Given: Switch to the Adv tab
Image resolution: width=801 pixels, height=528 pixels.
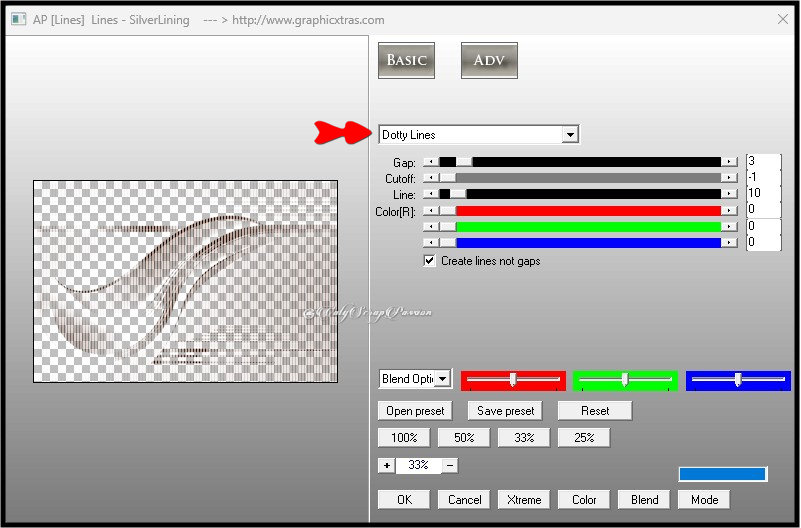Looking at the screenshot, I should click(x=489, y=60).
